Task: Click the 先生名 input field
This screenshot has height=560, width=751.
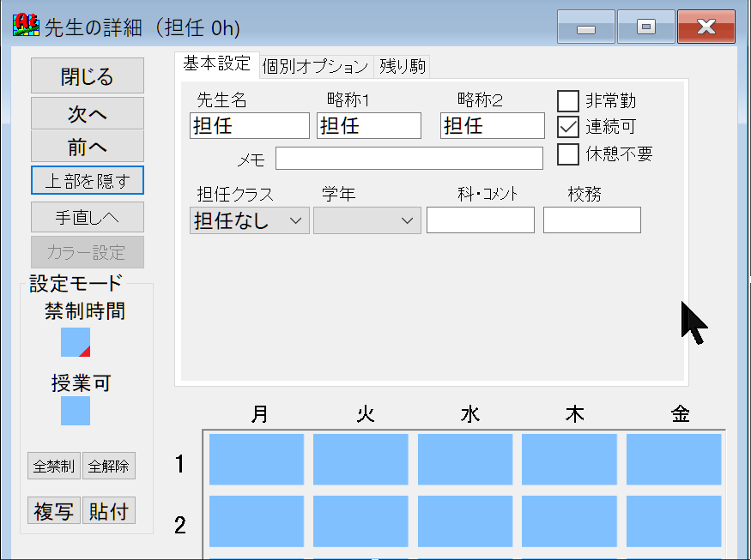Action: pyautogui.click(x=249, y=126)
